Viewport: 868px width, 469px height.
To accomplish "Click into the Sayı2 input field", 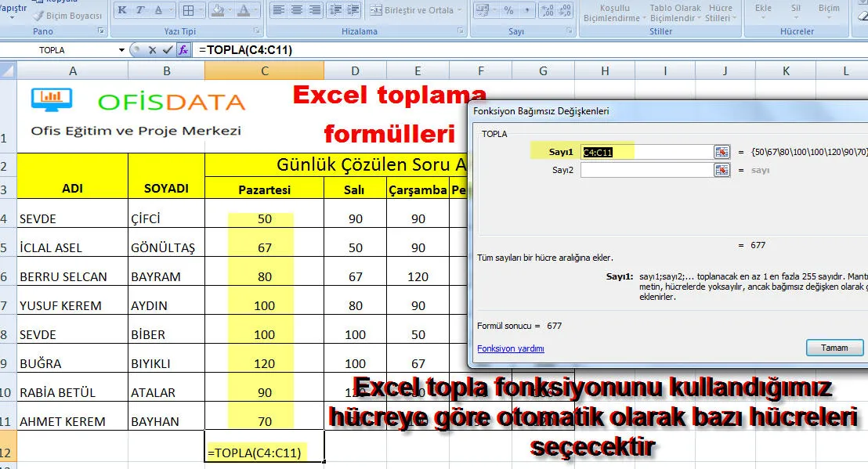I will (x=646, y=170).
